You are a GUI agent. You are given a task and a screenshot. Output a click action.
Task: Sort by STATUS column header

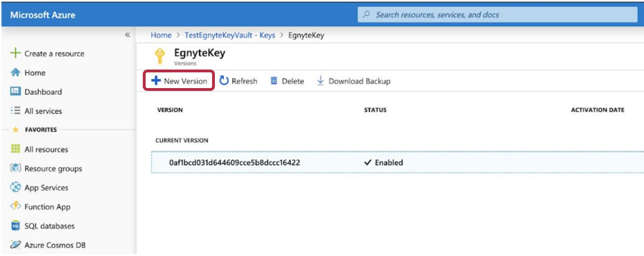[x=375, y=110]
